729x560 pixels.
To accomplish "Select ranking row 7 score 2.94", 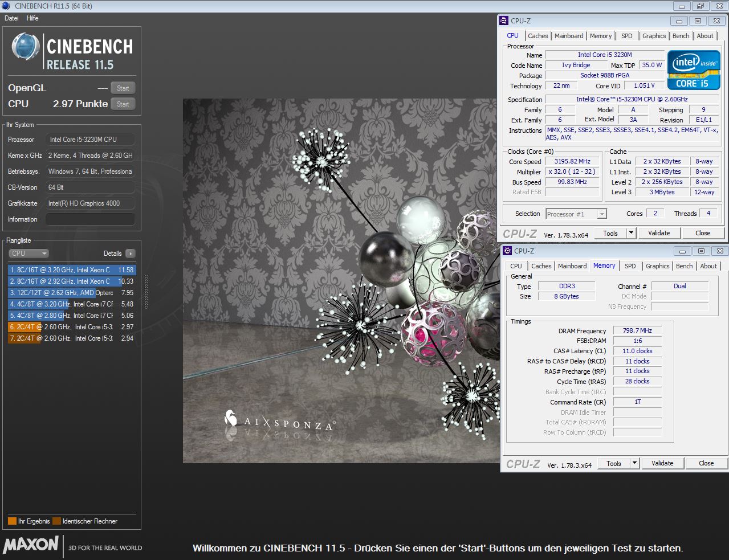I will click(72, 338).
